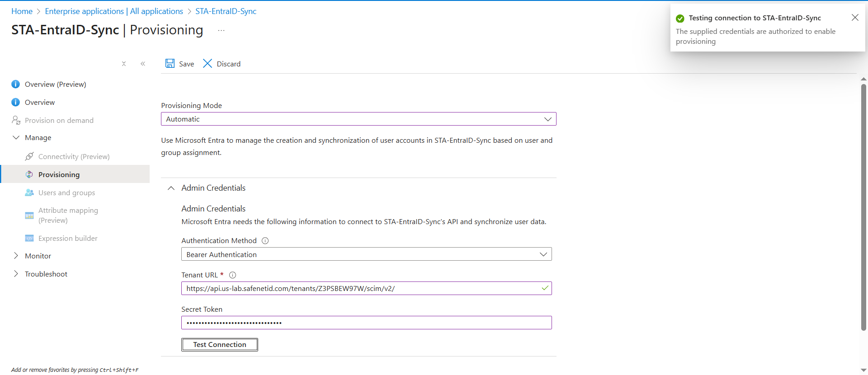Open Overview (Preview) in sidebar
This screenshot has width=868, height=375.
55,84
